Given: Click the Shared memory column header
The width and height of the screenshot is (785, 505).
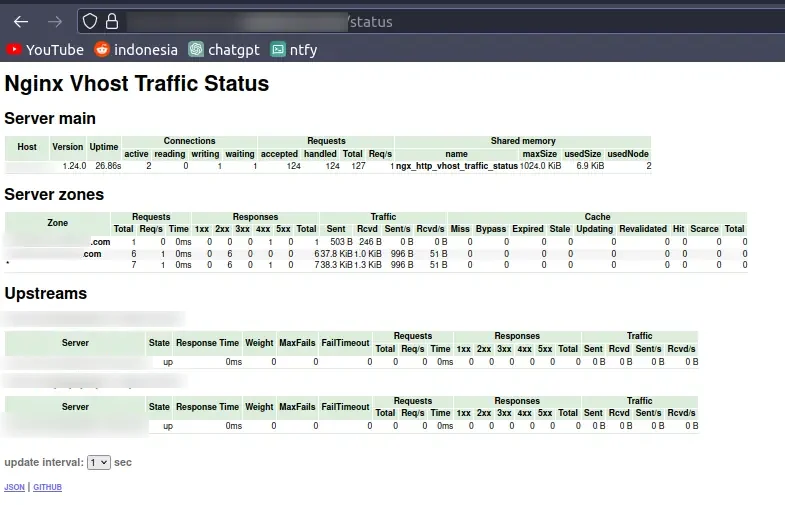Looking at the screenshot, I should 523,141.
